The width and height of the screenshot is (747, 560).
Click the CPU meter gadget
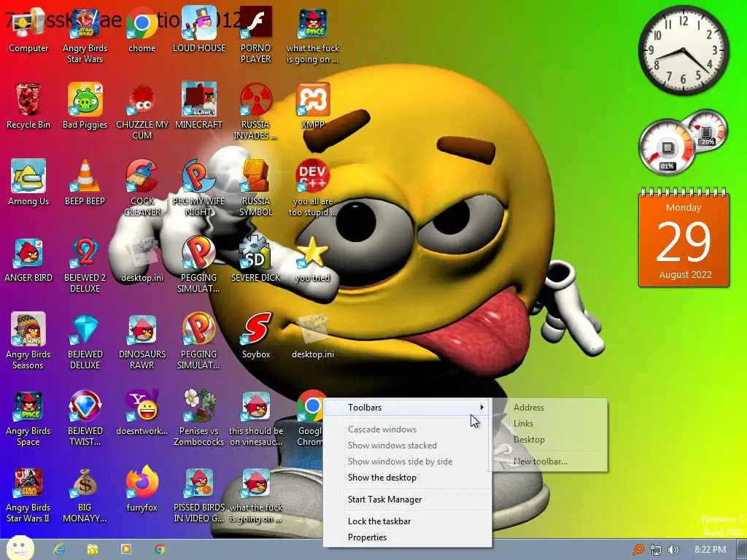pos(667,146)
